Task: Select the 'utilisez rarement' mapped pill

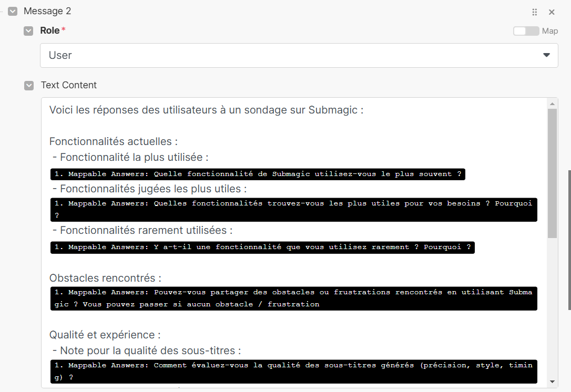Action: (262, 247)
